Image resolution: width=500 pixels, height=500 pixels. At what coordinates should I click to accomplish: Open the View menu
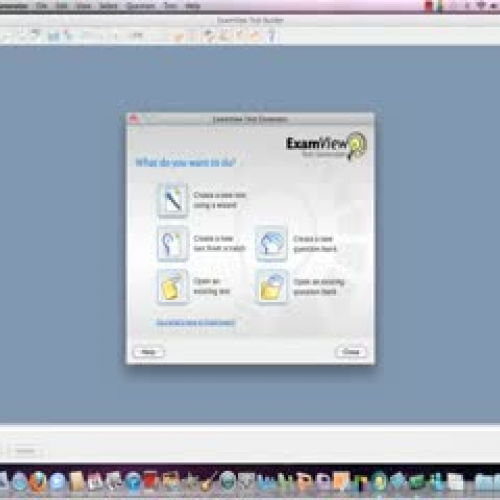[x=84, y=6]
